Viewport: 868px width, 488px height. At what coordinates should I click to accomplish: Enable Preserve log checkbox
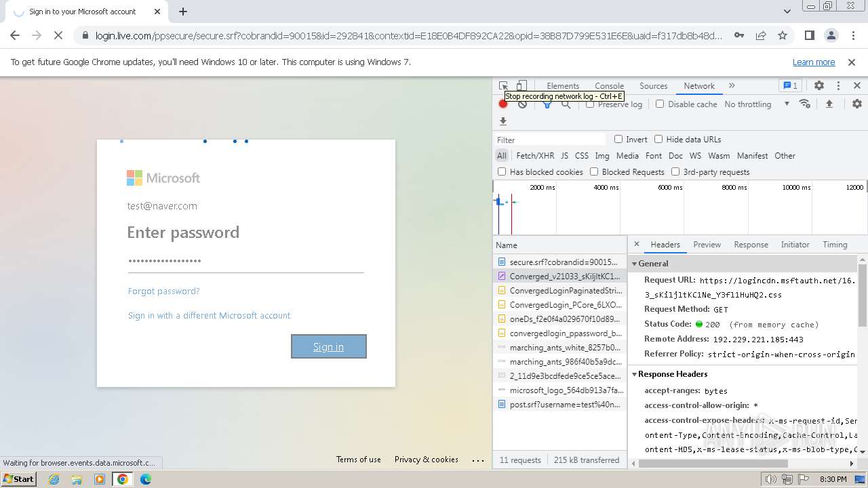click(x=590, y=104)
